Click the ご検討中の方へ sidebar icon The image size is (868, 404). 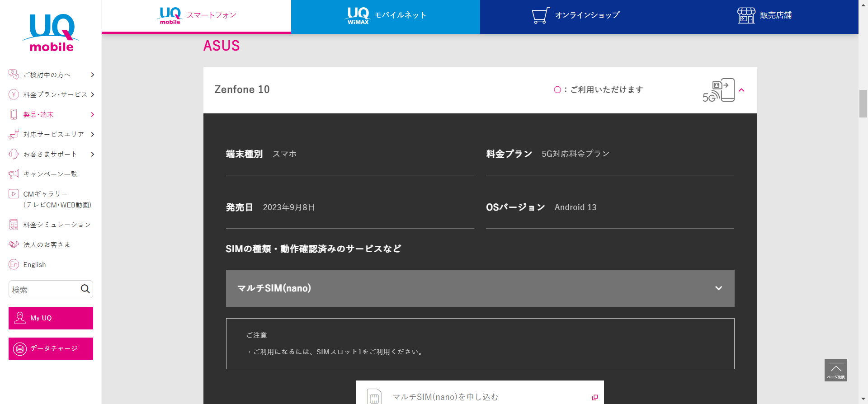14,75
